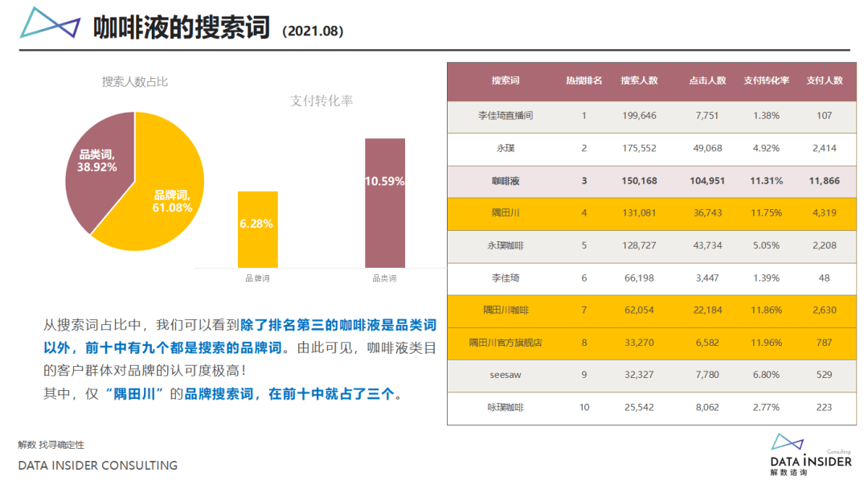Select the slide title 咖啡液的搜索词
The height and width of the screenshot is (485, 868).
point(181,27)
